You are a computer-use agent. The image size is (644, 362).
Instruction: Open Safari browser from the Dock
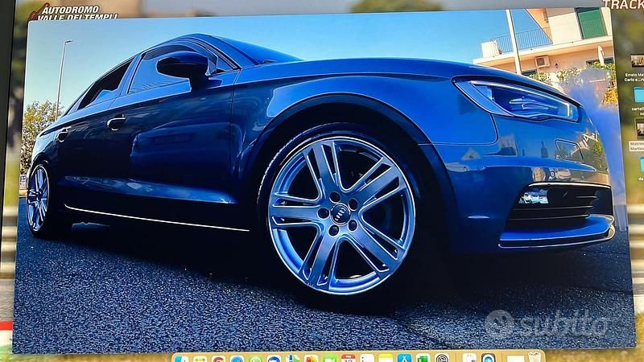pos(237,359)
